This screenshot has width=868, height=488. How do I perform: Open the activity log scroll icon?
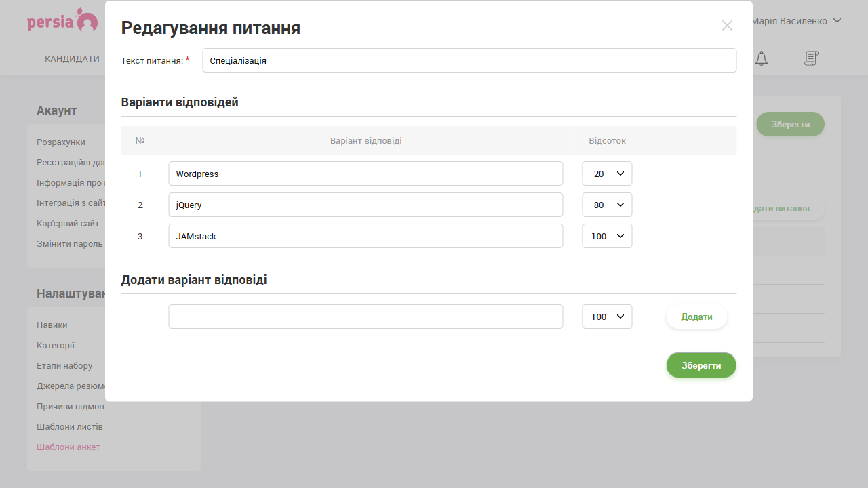(811, 58)
